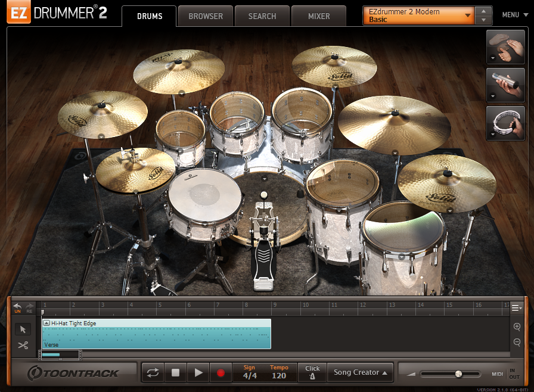Click the Toontrack logo

[x=73, y=374]
